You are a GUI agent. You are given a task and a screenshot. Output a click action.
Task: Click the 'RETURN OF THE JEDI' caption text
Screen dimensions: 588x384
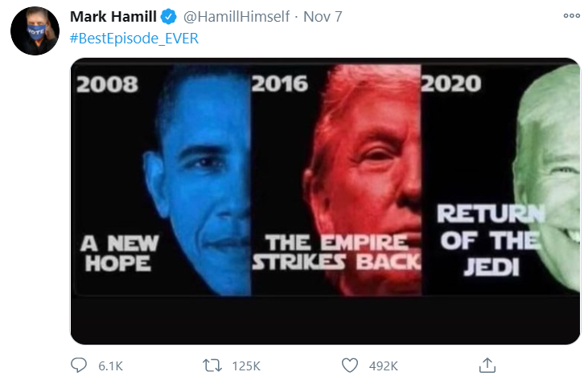click(x=491, y=240)
